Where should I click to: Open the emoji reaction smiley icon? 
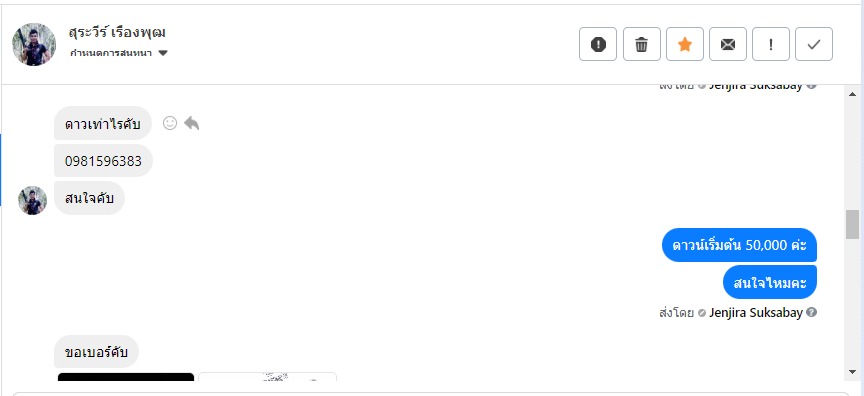[x=170, y=123]
